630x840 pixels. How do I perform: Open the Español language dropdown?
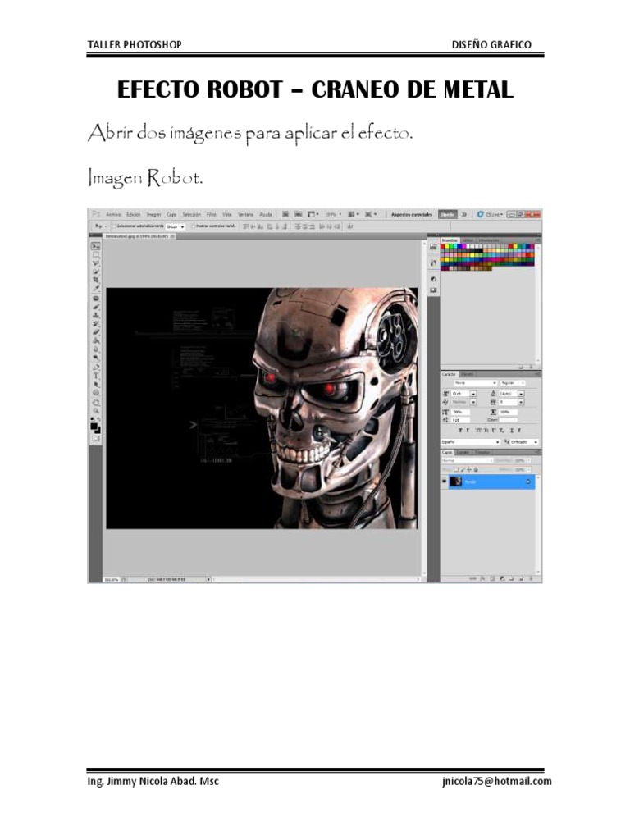coord(471,442)
